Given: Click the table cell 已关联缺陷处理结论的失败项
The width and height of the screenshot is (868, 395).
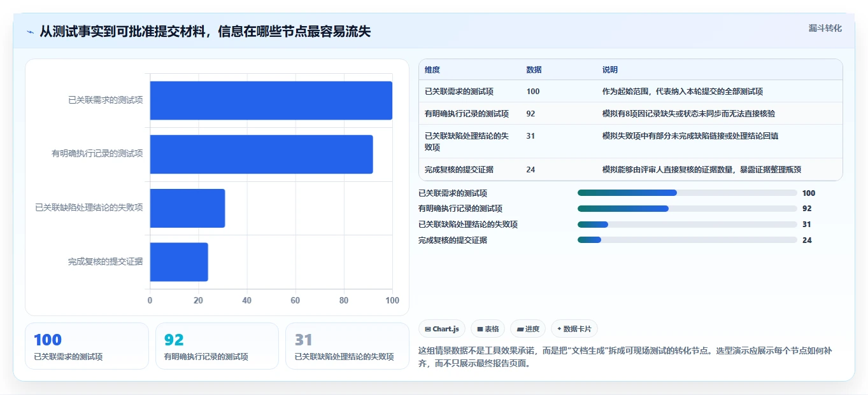Looking at the screenshot, I should (x=467, y=141).
